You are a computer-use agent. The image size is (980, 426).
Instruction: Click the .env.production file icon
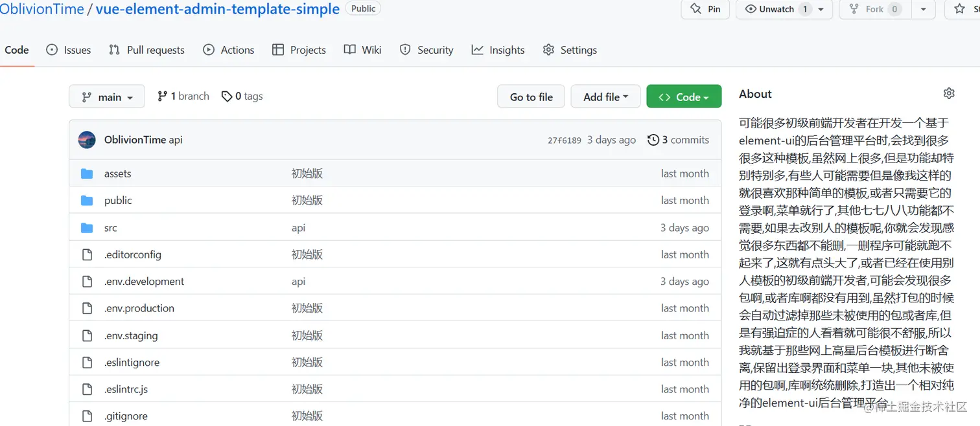(x=87, y=308)
